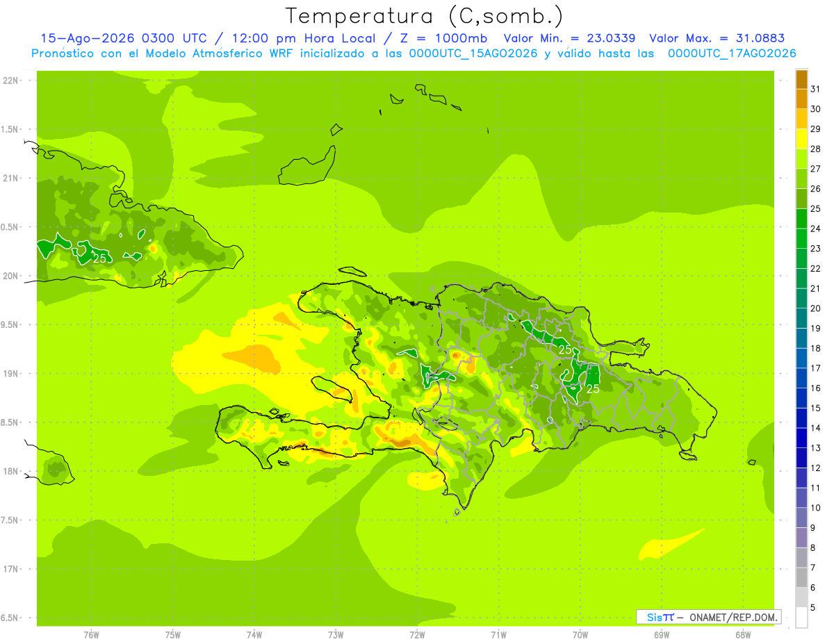Image resolution: width=834 pixels, height=644 pixels.
Task: Click the 74W longitude axis label
Action: coord(254,635)
